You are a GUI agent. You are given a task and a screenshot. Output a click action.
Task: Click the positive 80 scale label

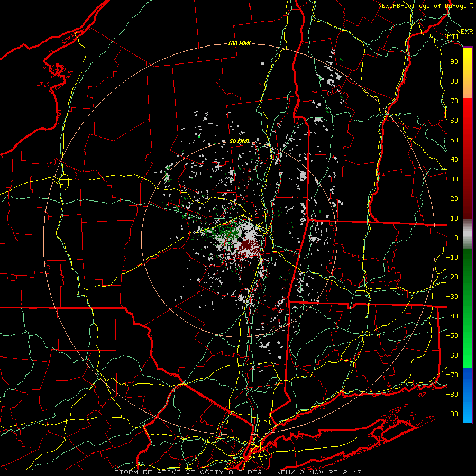click(x=454, y=81)
